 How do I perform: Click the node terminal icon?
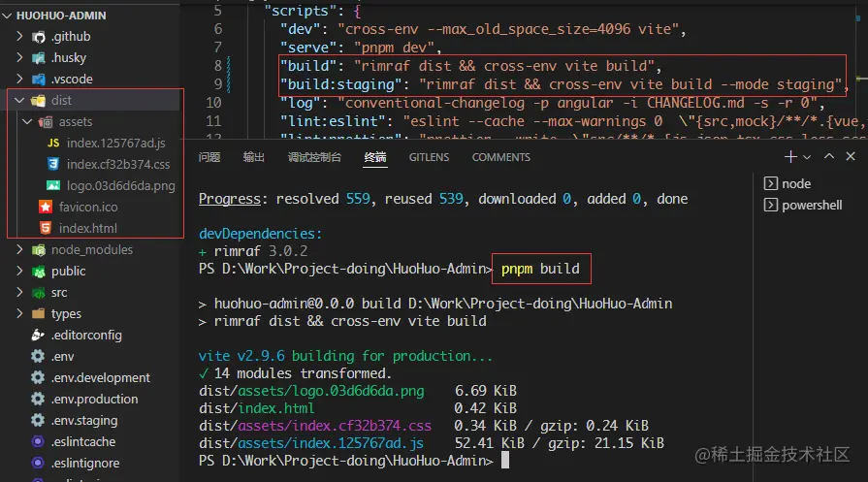tap(770, 183)
